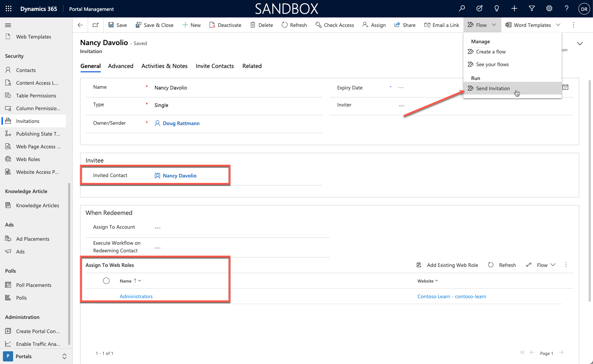Click the Dynamics 365 home link
The width and height of the screenshot is (593, 364).
[39, 9]
